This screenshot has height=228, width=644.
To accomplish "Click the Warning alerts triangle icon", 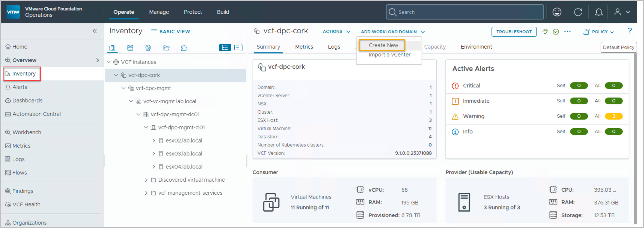I will pyautogui.click(x=455, y=116).
